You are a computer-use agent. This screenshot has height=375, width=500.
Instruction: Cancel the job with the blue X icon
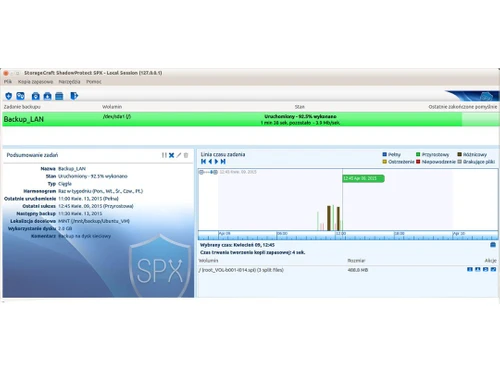point(171,155)
